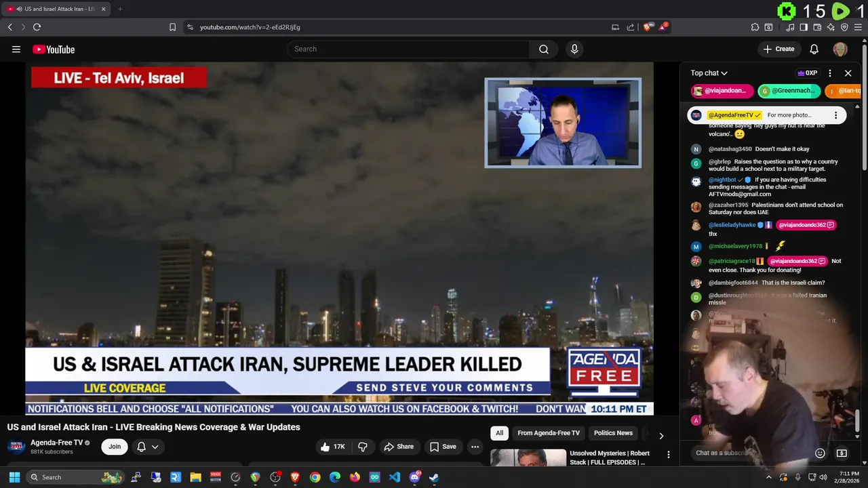Share this live stream
Screen dimensions: 868x488
pyautogui.click(x=399, y=447)
